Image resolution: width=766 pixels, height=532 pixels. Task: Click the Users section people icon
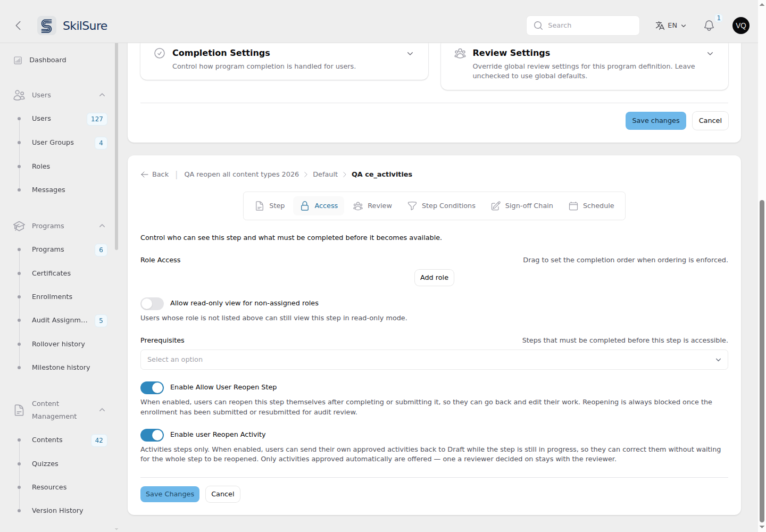(19, 95)
